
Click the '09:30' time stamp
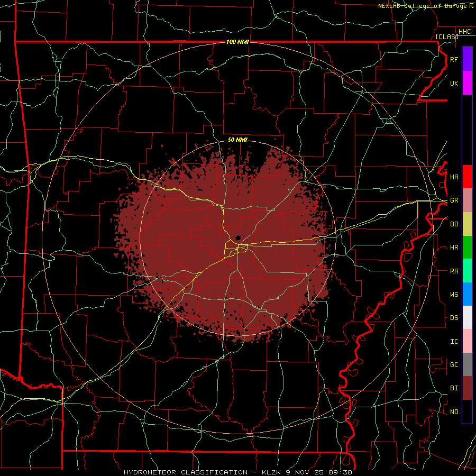[x=340, y=472]
